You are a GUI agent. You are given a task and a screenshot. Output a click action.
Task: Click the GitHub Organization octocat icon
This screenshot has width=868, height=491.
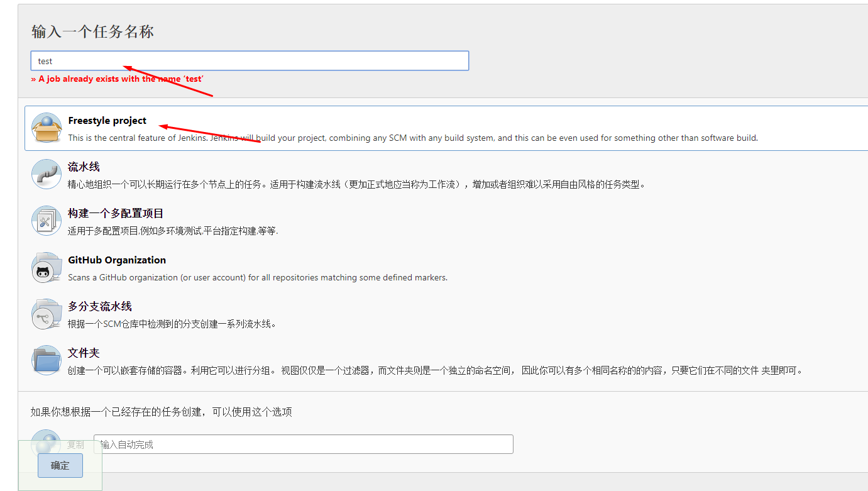pyautogui.click(x=47, y=267)
